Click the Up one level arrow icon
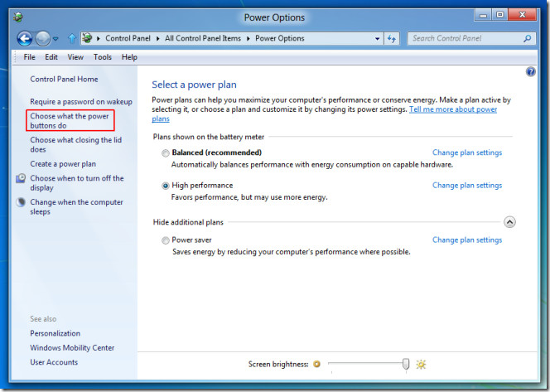 tap(72, 38)
